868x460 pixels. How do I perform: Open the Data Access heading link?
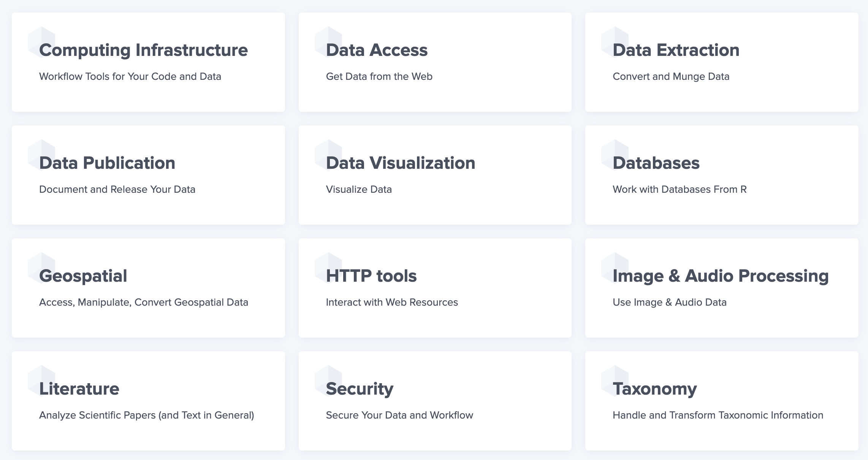377,50
